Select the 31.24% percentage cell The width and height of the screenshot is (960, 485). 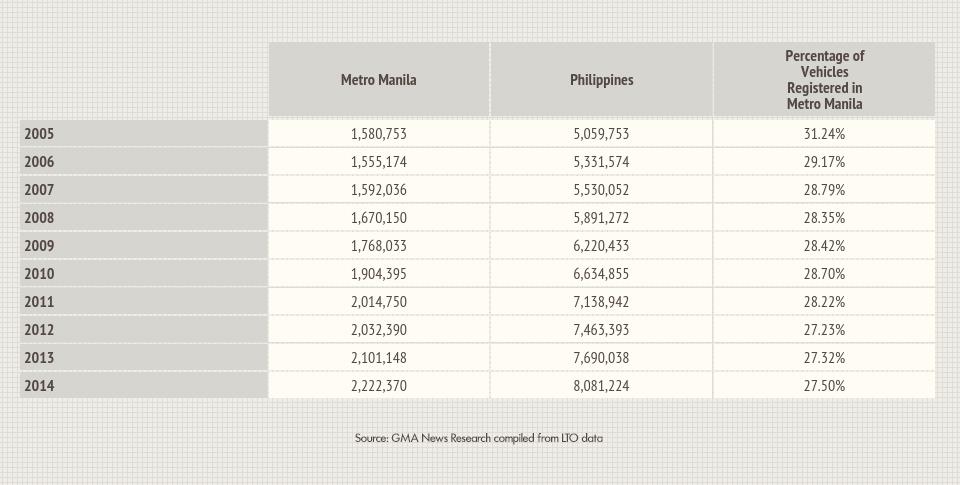[824, 134]
